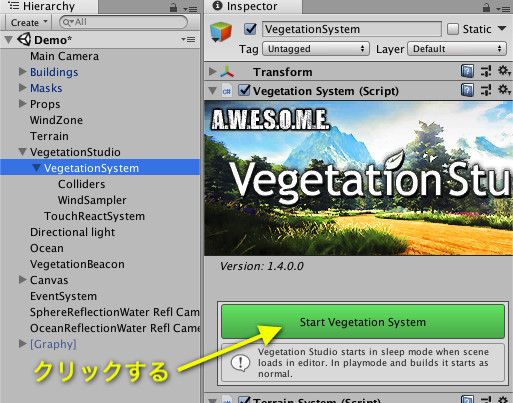Select VegetationStudio in Hierarchy

click(75, 152)
